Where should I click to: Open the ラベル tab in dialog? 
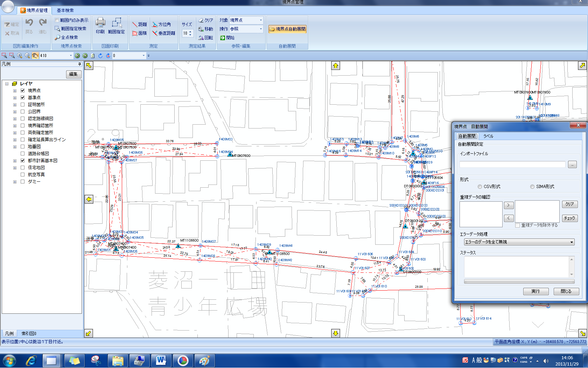488,136
